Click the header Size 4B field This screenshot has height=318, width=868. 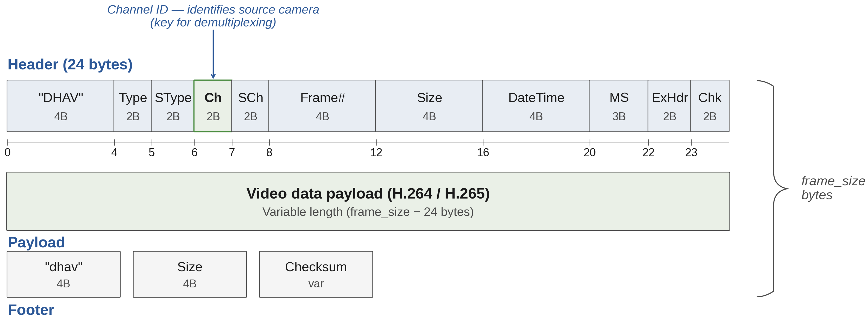click(429, 106)
